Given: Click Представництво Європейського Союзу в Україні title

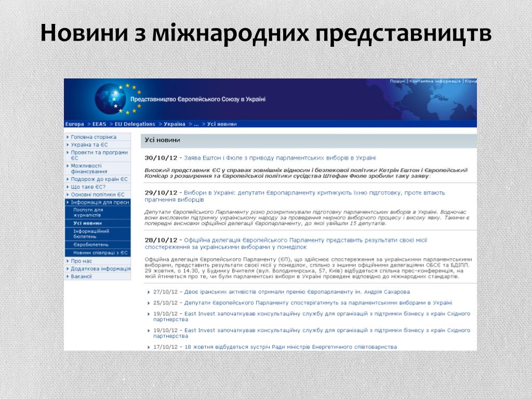Looking at the screenshot, I should click(198, 99).
